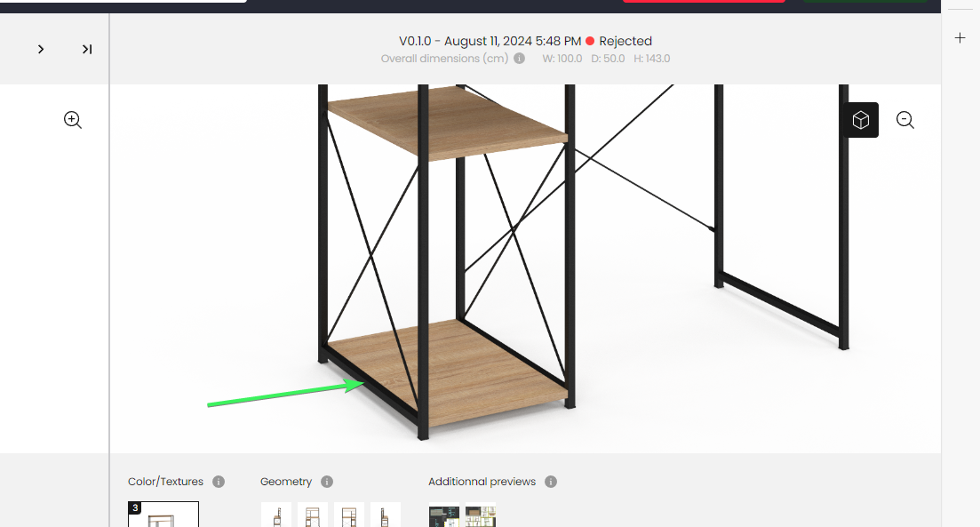Show info icon next to Color/Textures

(219, 482)
